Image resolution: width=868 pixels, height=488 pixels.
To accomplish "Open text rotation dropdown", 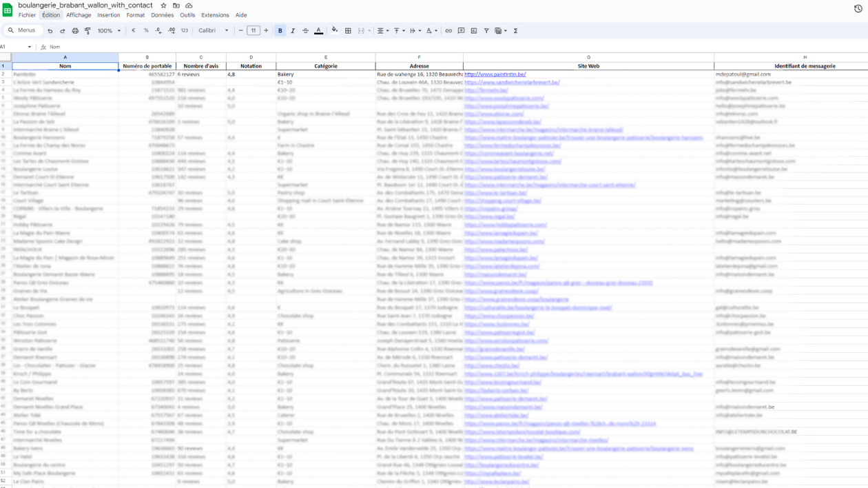I will (431, 31).
